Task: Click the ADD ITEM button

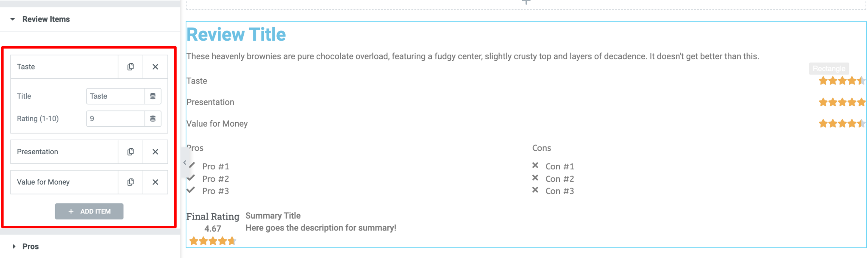Action: (89, 211)
